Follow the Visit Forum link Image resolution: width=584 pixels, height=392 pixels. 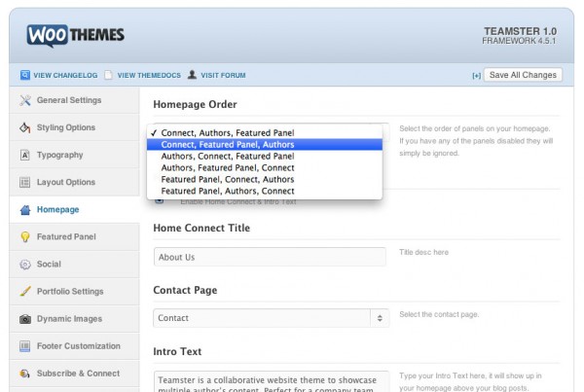(222, 75)
